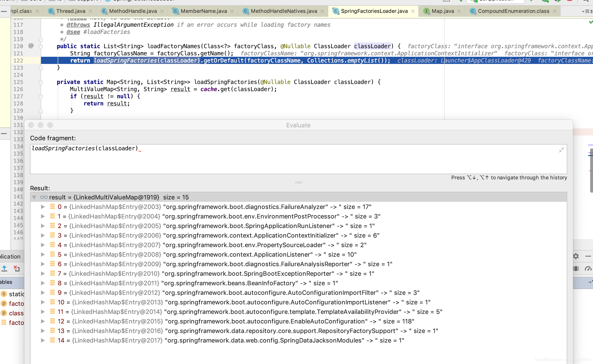The height and width of the screenshot is (364, 593).
Task: Expand entry 0 FailureAnalyzer
Action: click(x=43, y=207)
